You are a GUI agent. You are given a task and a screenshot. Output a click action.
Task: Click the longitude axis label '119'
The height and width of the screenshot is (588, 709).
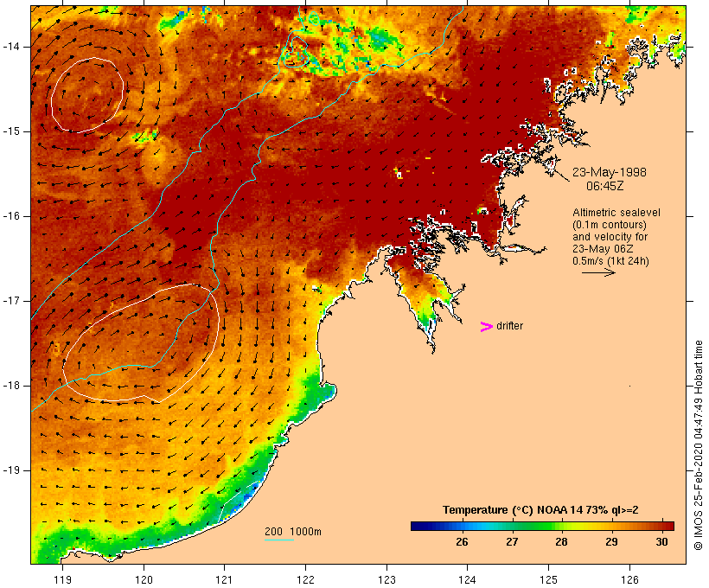(x=62, y=579)
